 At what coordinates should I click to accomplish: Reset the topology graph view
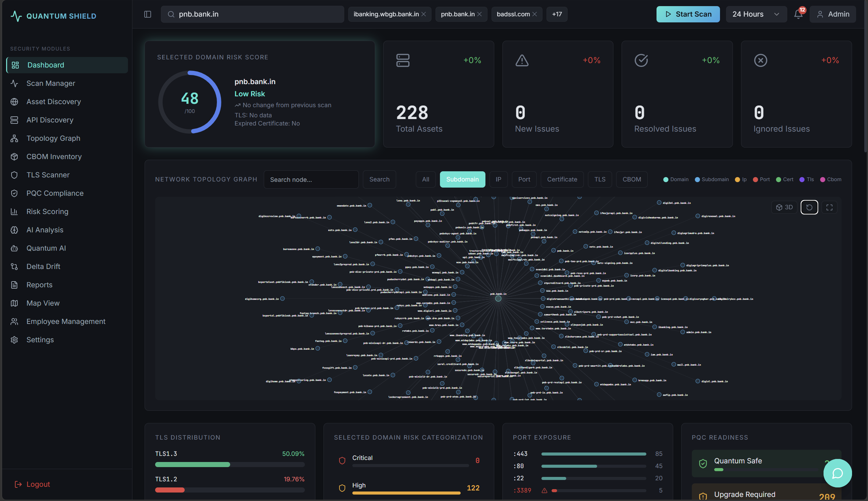click(x=809, y=207)
